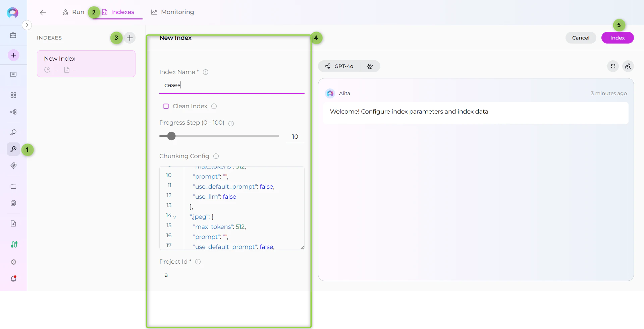The width and height of the screenshot is (644, 329).
Task: Open the credentials key sidebar icon
Action: [13, 133]
